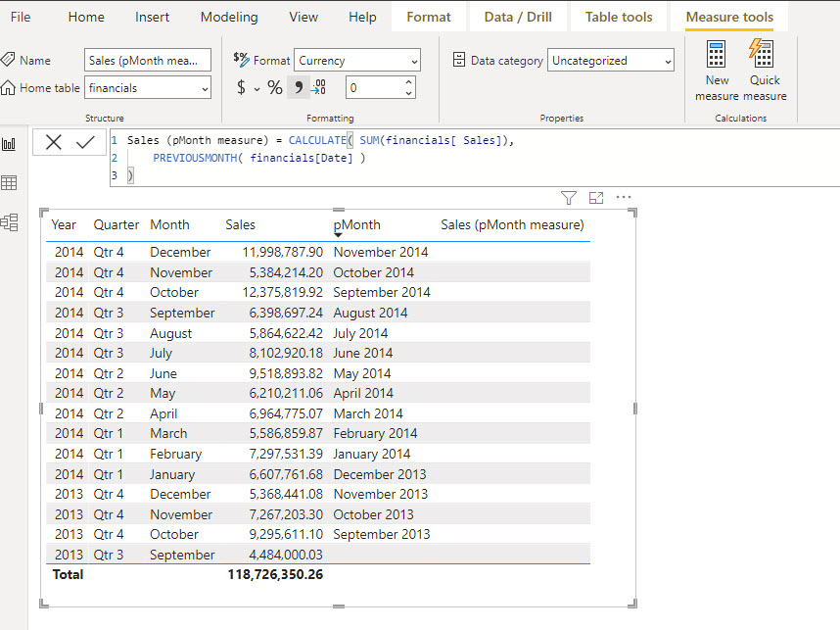This screenshot has height=630, width=840.
Task: Activate Focus mode icon on visual
Action: tap(595, 198)
